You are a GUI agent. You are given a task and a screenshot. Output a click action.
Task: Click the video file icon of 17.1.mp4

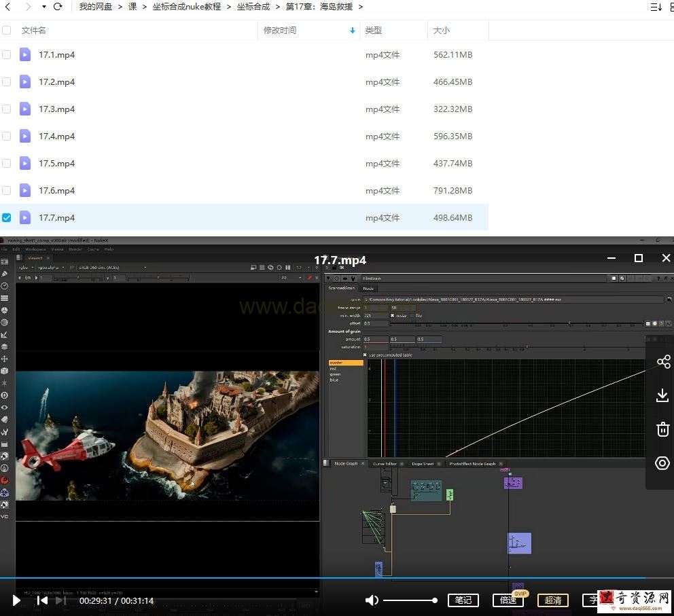coord(25,54)
